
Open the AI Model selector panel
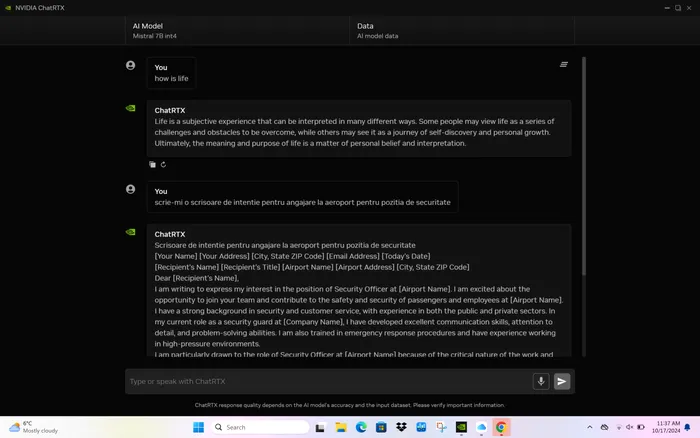click(x=237, y=31)
